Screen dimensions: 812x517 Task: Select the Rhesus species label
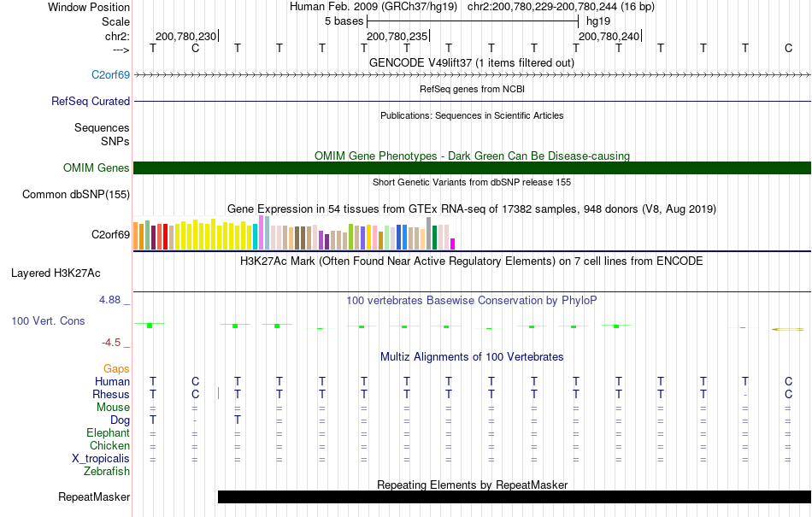[111, 394]
